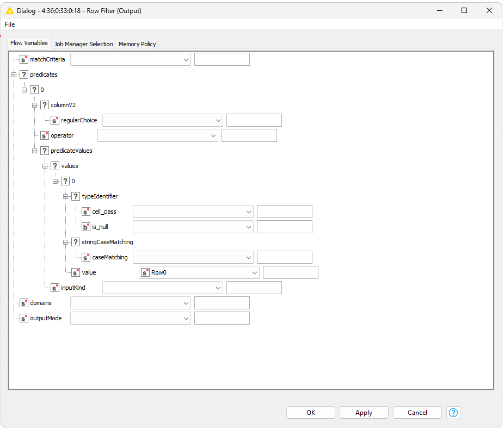
Task: Switch to Memory Policy tab
Action: coord(137,44)
